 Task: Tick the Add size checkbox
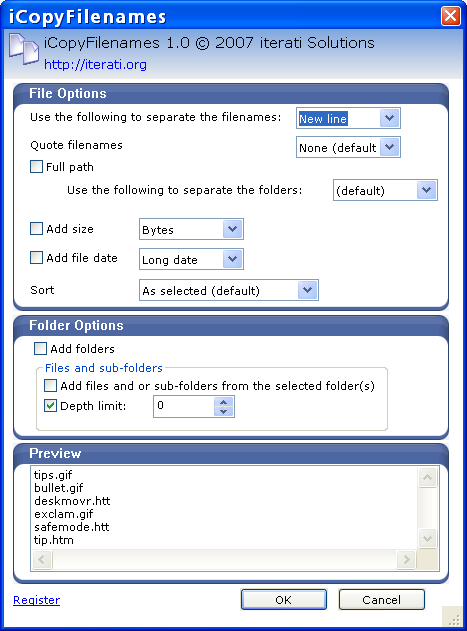[36, 229]
